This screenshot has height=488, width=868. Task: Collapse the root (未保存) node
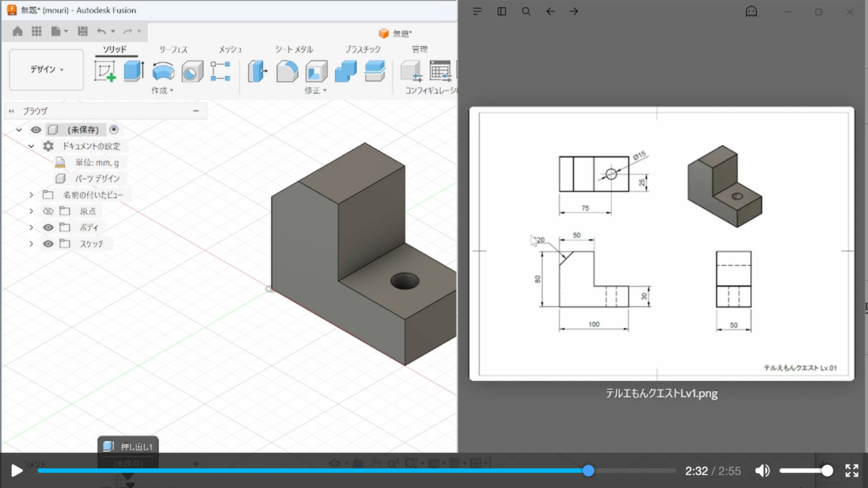point(19,130)
